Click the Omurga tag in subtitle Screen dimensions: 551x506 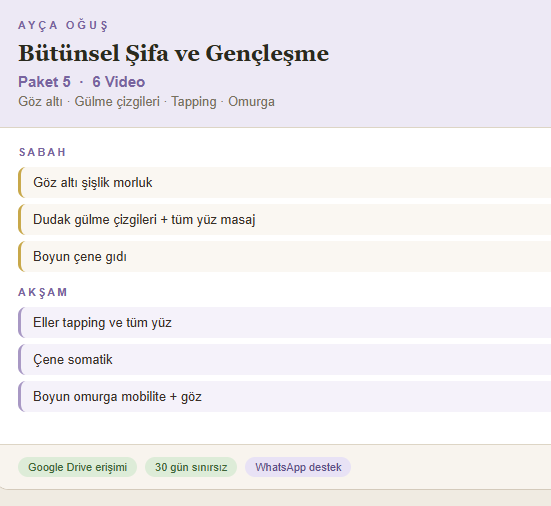tap(251, 102)
